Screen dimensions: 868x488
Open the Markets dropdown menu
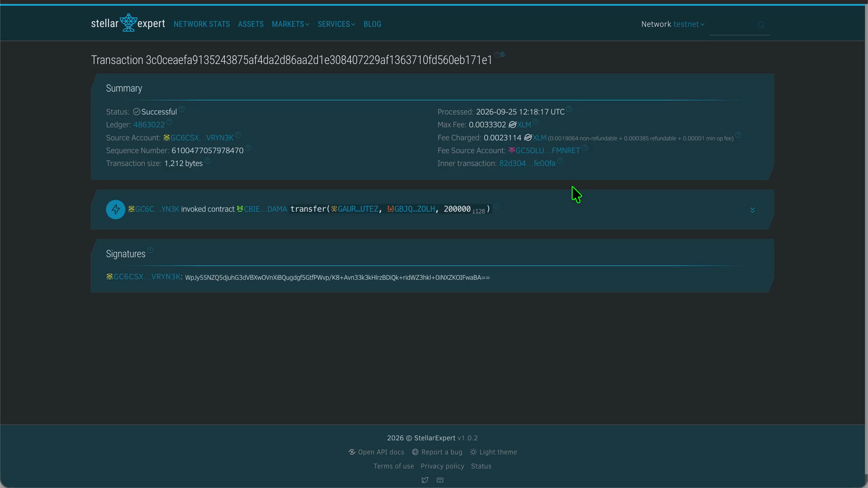[x=290, y=24]
